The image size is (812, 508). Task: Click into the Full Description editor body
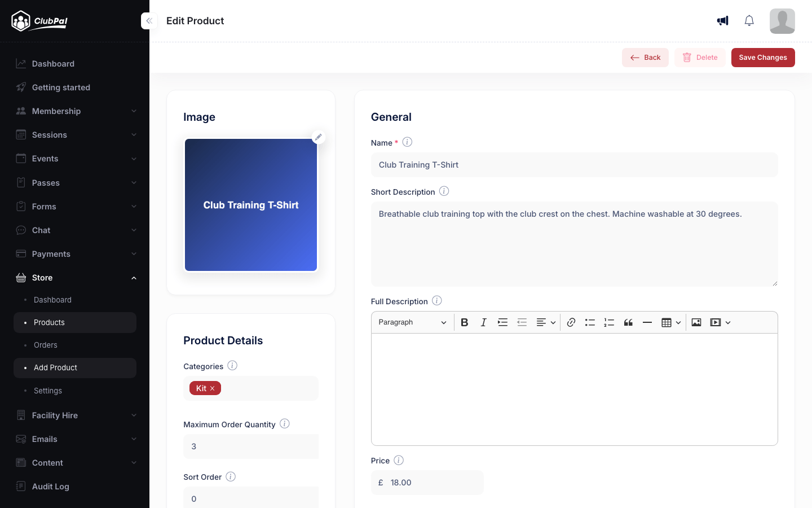(574, 389)
